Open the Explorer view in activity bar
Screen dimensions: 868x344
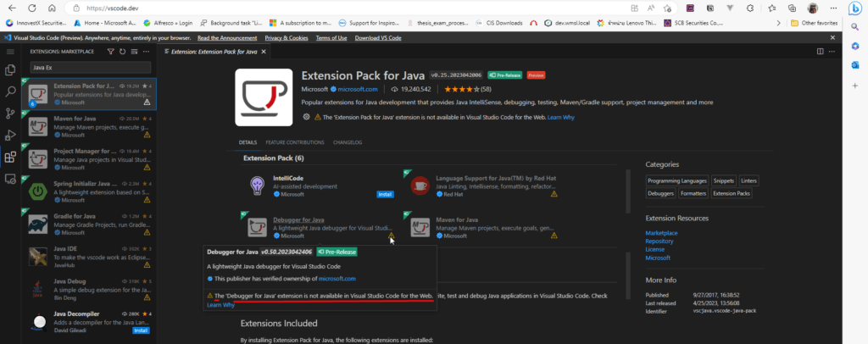pos(9,70)
